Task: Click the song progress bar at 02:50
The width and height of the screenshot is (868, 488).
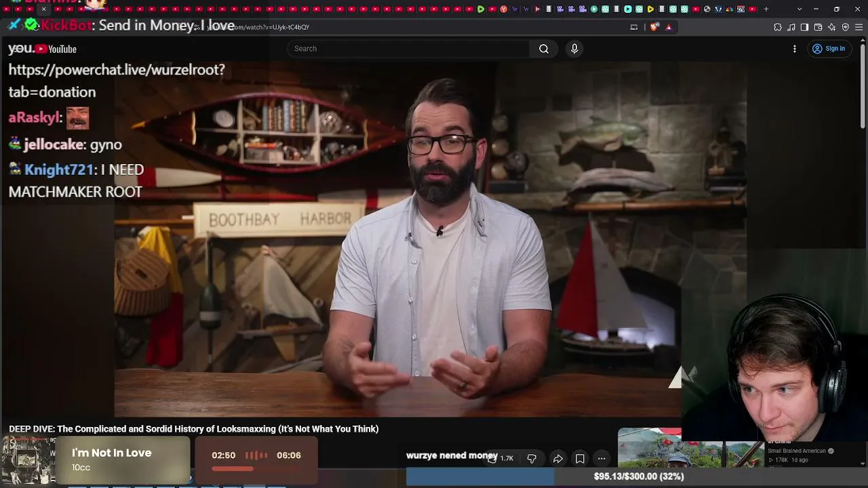Action: point(256,468)
